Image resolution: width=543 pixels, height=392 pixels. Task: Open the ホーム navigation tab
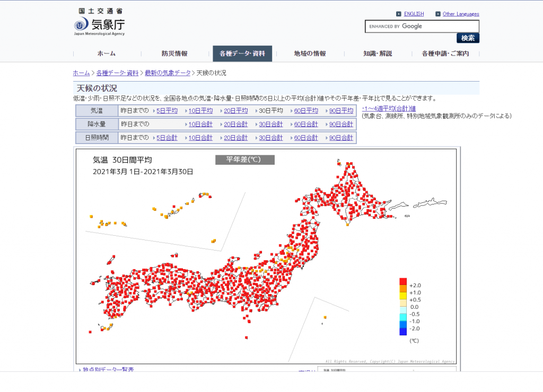(106, 54)
